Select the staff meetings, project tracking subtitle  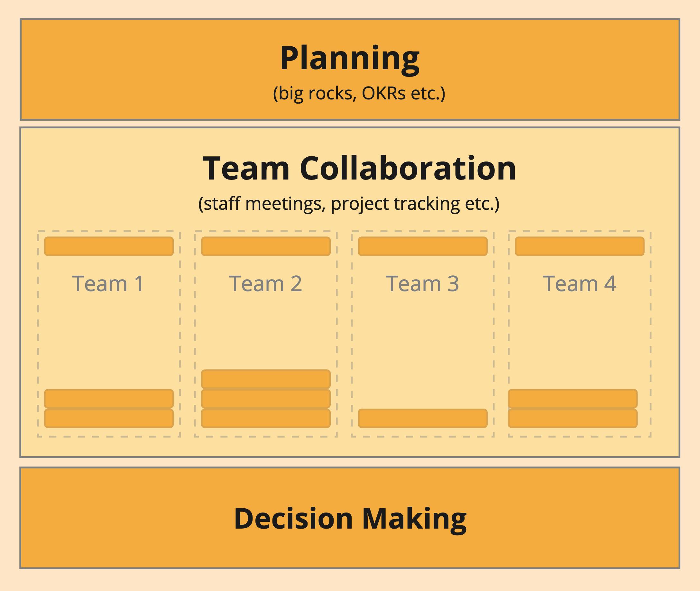point(349,204)
